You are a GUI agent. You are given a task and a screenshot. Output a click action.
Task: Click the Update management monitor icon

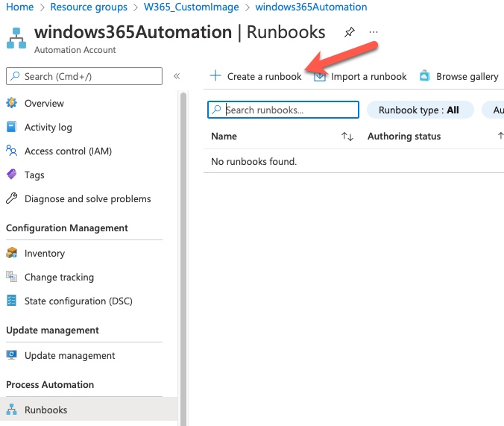(12, 355)
